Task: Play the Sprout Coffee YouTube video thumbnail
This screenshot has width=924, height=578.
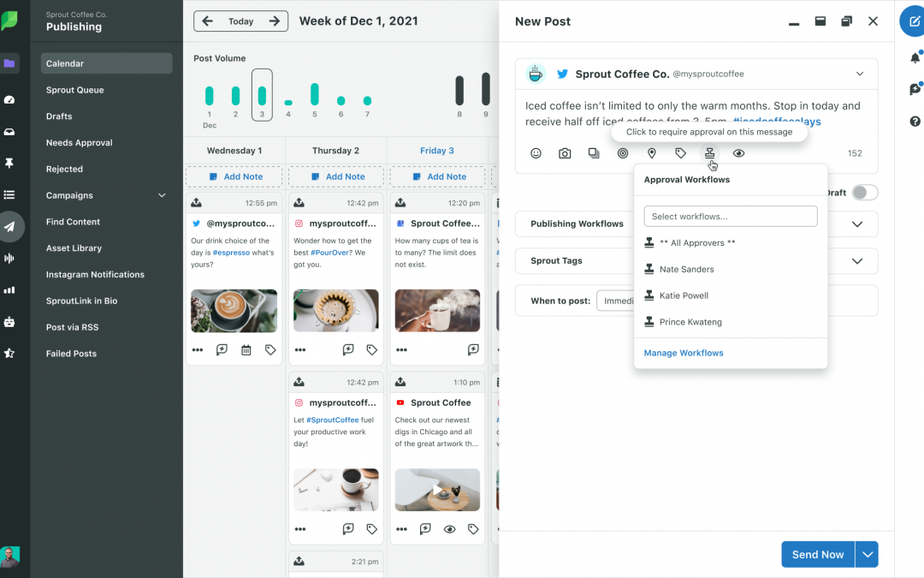Action: (x=437, y=490)
